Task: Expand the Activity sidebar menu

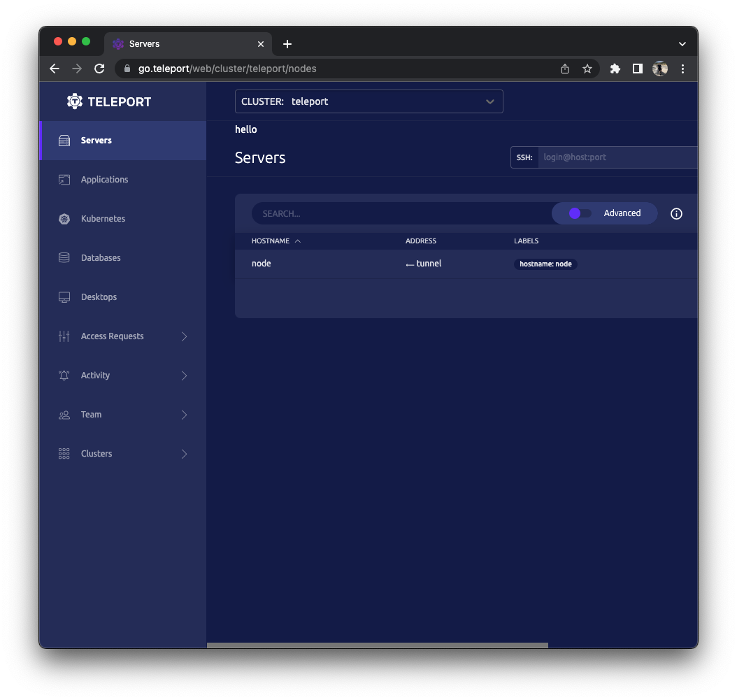Action: [95, 375]
